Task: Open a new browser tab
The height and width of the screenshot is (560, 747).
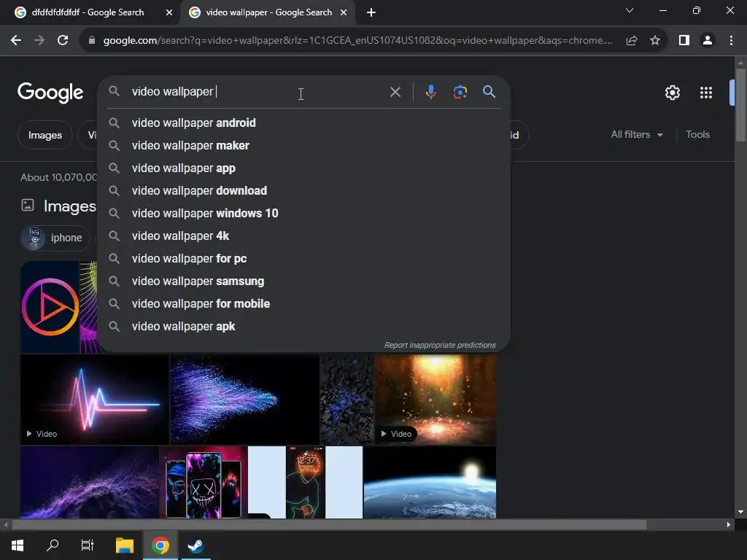Action: pyautogui.click(x=371, y=12)
